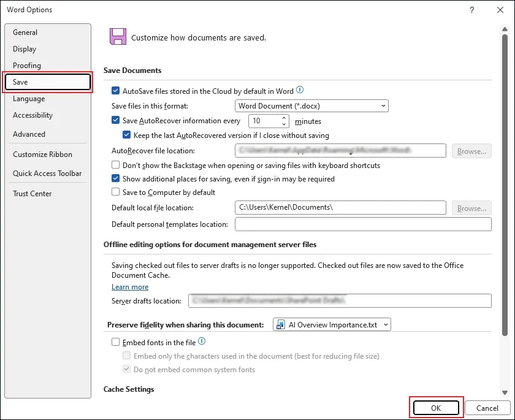Screen dimensions: 515x420
Task: Click the floppy disk save icon
Action: point(118,36)
